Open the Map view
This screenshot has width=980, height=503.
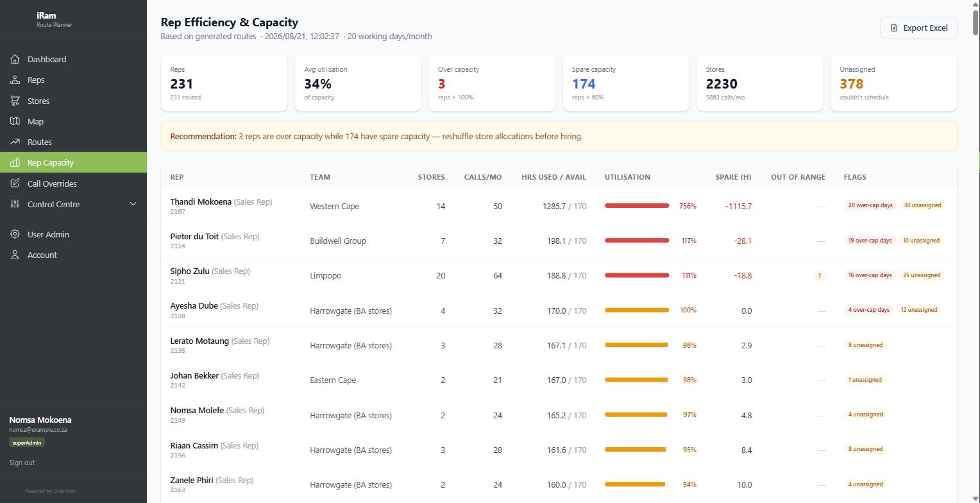pyautogui.click(x=73, y=121)
